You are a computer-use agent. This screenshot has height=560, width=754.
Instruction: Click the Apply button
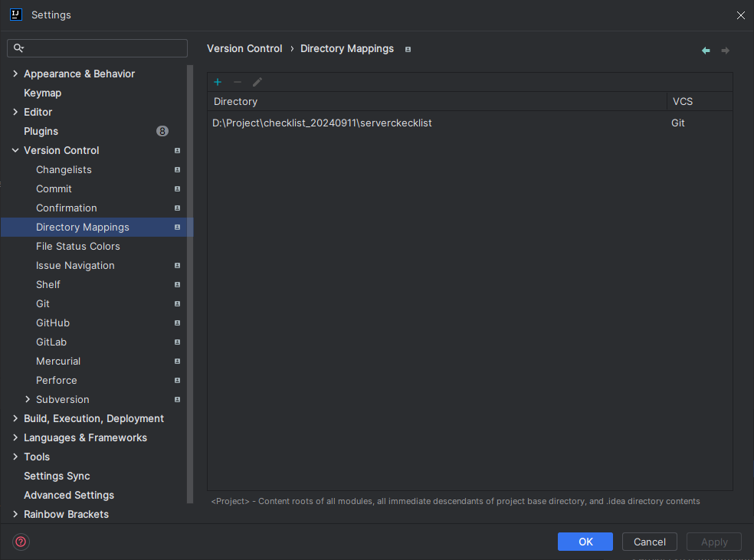pos(714,542)
